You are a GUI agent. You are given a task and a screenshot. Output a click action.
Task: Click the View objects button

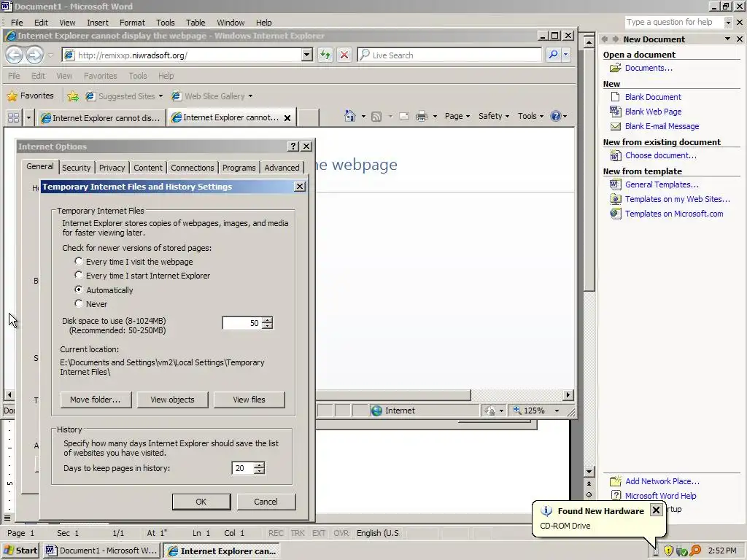(x=172, y=400)
